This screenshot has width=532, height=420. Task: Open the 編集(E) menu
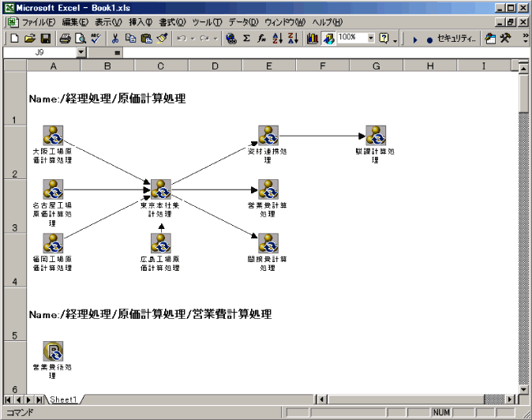point(75,22)
